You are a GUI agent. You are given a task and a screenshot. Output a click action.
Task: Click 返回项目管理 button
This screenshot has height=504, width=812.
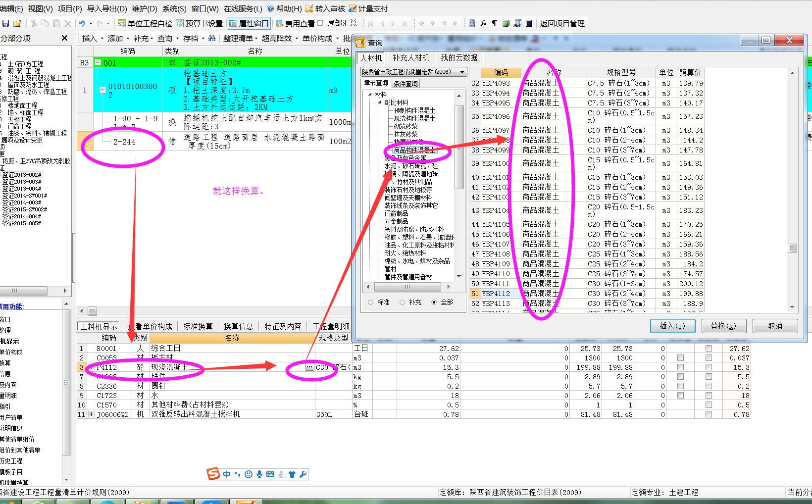(562, 23)
